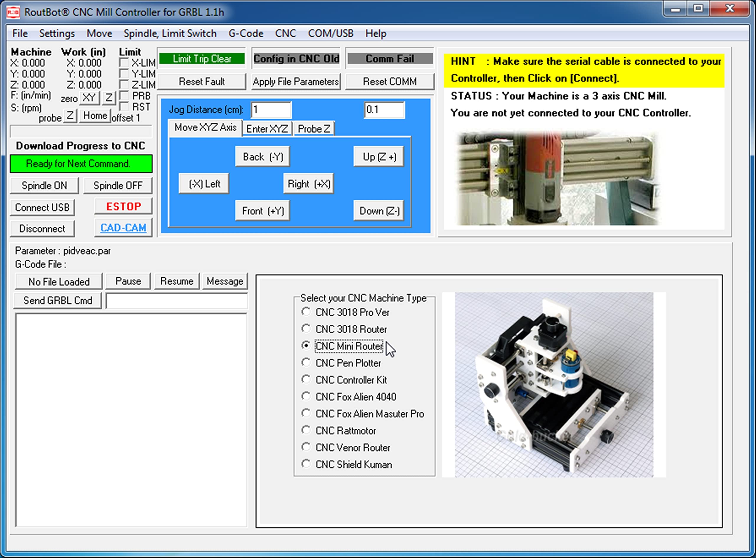
Task: Click the No File Loaded button
Action: click(59, 282)
